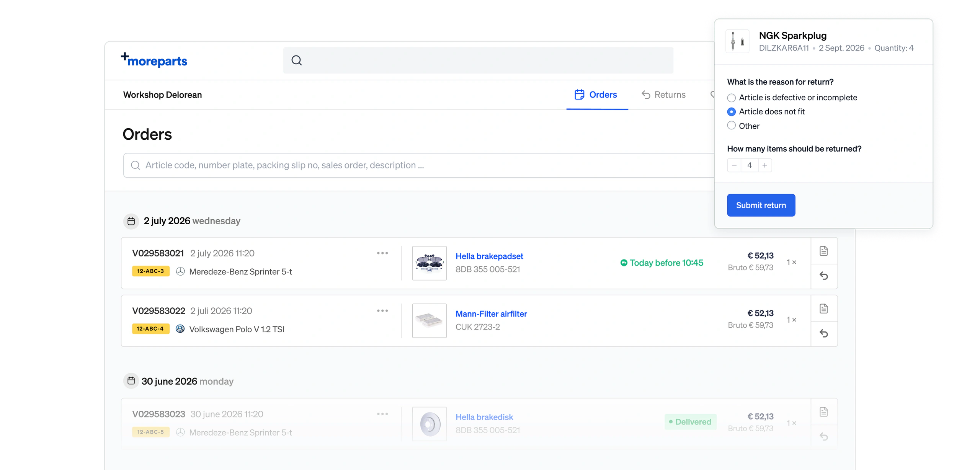The image size is (980, 470).
Task: Open document icon for order V029583023
Action: coord(823,412)
